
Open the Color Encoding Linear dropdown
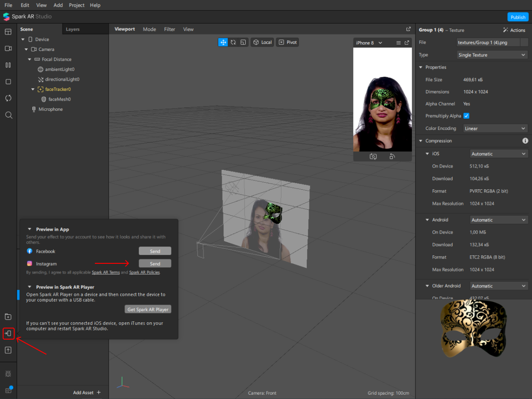pos(494,129)
